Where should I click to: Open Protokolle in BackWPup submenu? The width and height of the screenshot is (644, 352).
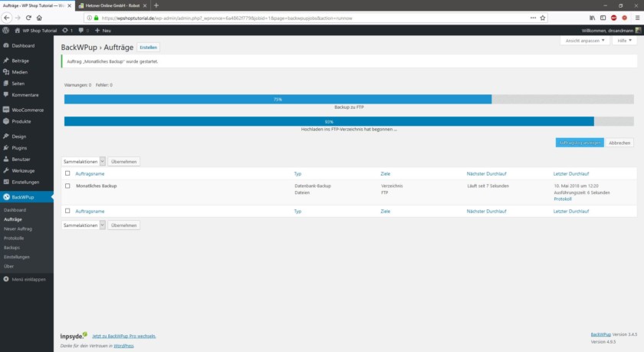pyautogui.click(x=15, y=238)
